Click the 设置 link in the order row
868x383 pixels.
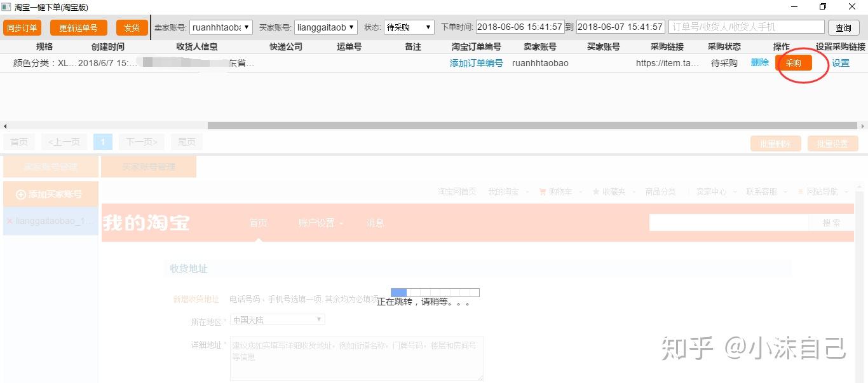click(x=841, y=63)
